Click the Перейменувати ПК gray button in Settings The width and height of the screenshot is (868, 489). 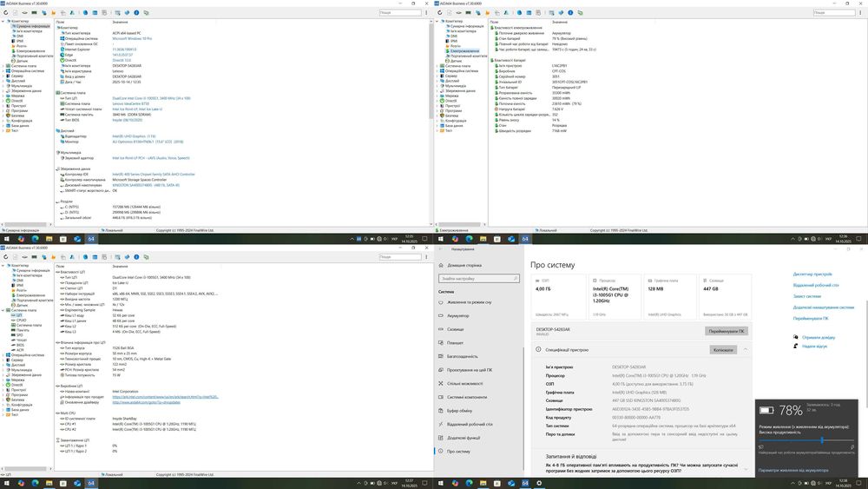(x=727, y=331)
